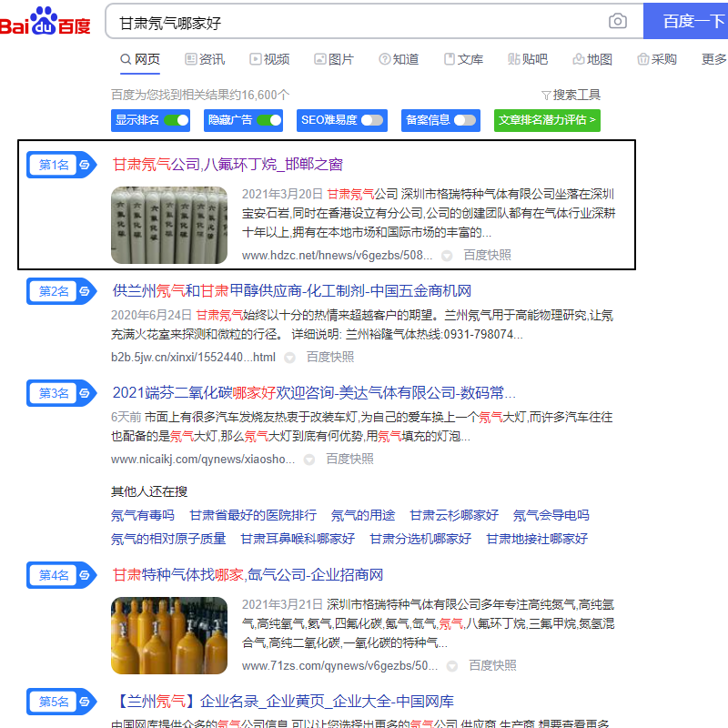Search related query 氖气的相对原子质量
This screenshot has width=728, height=728.
tap(168, 539)
